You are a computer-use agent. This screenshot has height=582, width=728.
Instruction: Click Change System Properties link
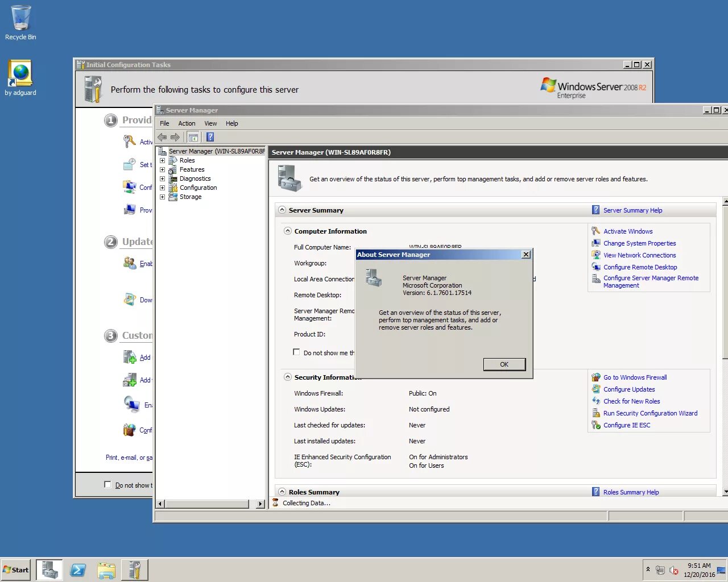pos(639,243)
